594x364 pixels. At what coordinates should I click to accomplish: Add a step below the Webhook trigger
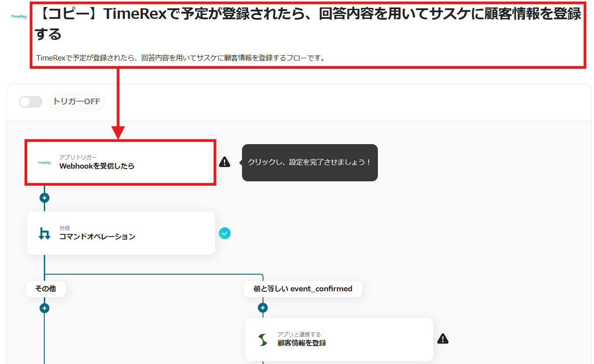[44, 198]
